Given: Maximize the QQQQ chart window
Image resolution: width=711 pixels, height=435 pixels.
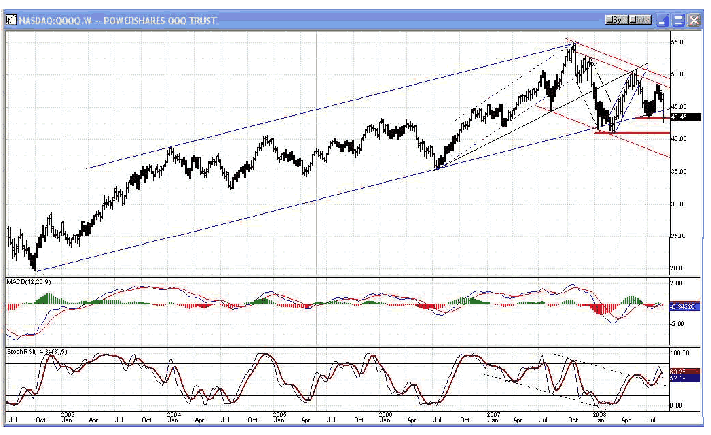Looking at the screenshot, I should click(677, 20).
